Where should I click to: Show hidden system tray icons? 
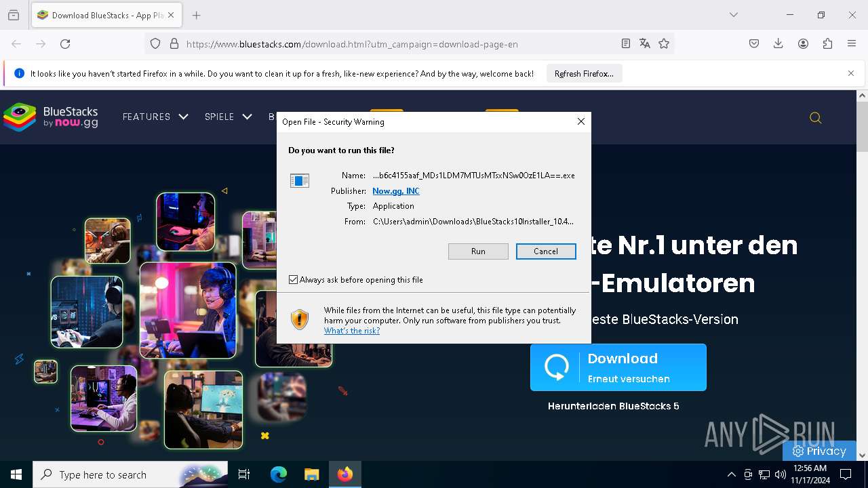pos(731,474)
